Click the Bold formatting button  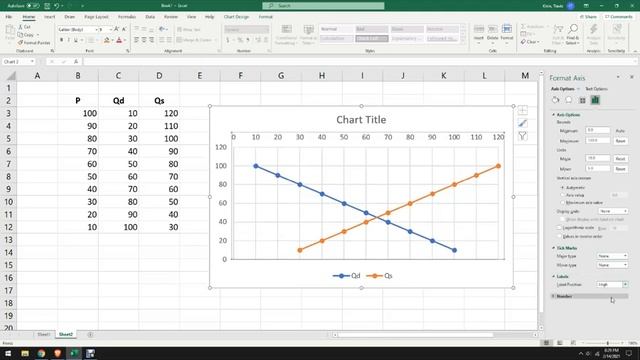tap(61, 40)
